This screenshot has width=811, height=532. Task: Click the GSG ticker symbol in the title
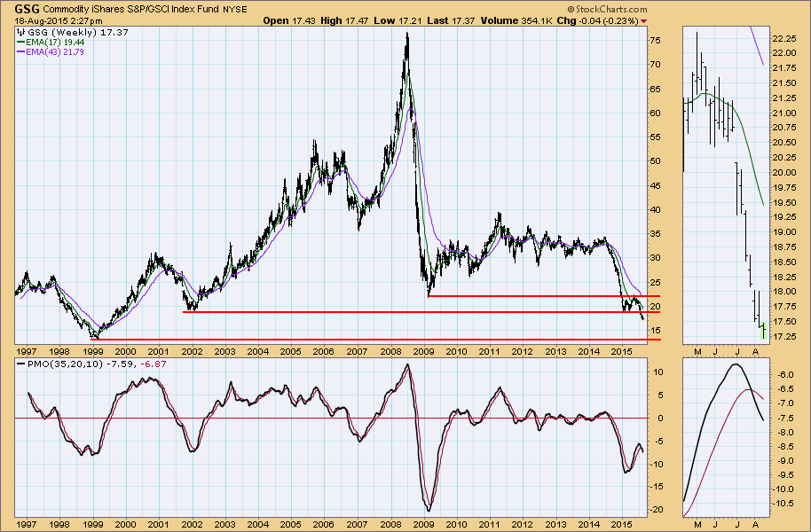(x=28, y=8)
